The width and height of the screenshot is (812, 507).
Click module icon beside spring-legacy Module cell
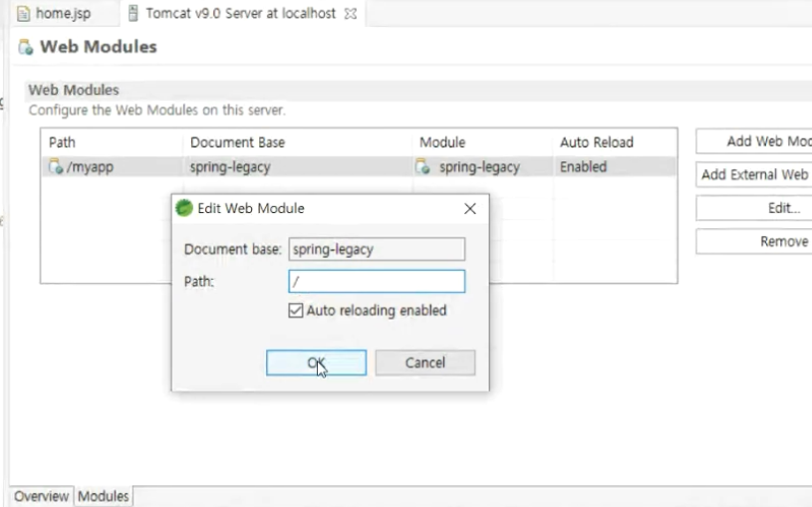422,166
